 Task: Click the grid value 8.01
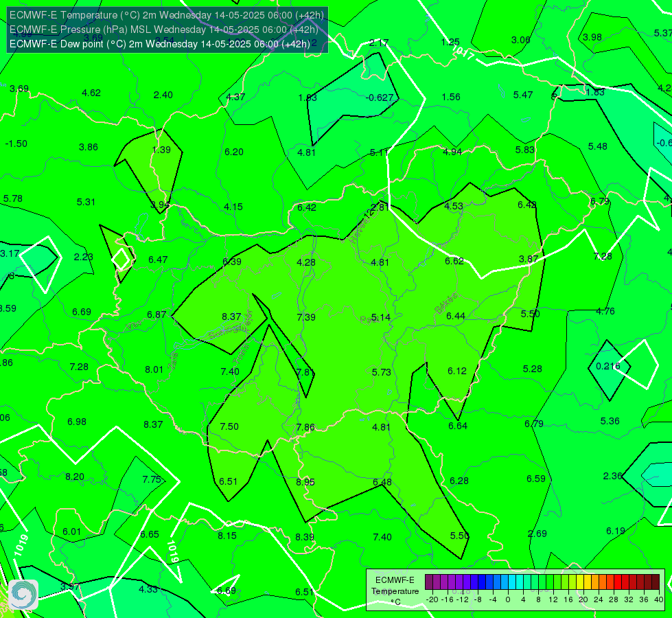154,369
